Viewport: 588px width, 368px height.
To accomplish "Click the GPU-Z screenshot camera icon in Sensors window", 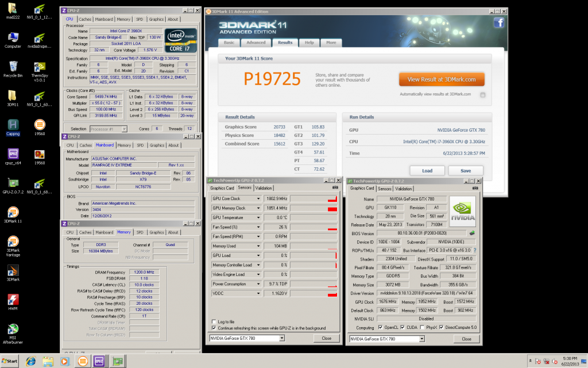I will pyautogui.click(x=335, y=187).
